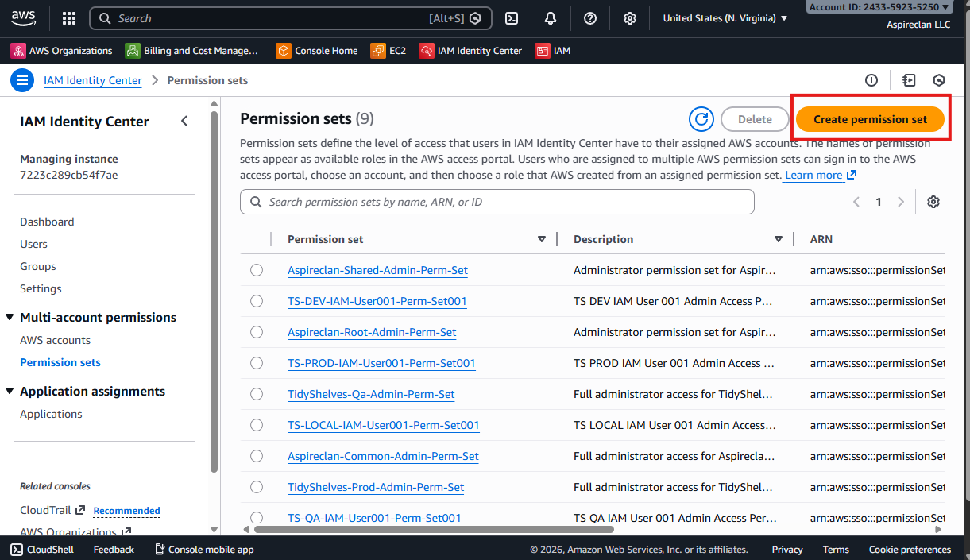Viewport: 970px width, 560px height.
Task: Click the search magnifier in the top bar
Action: tap(105, 18)
